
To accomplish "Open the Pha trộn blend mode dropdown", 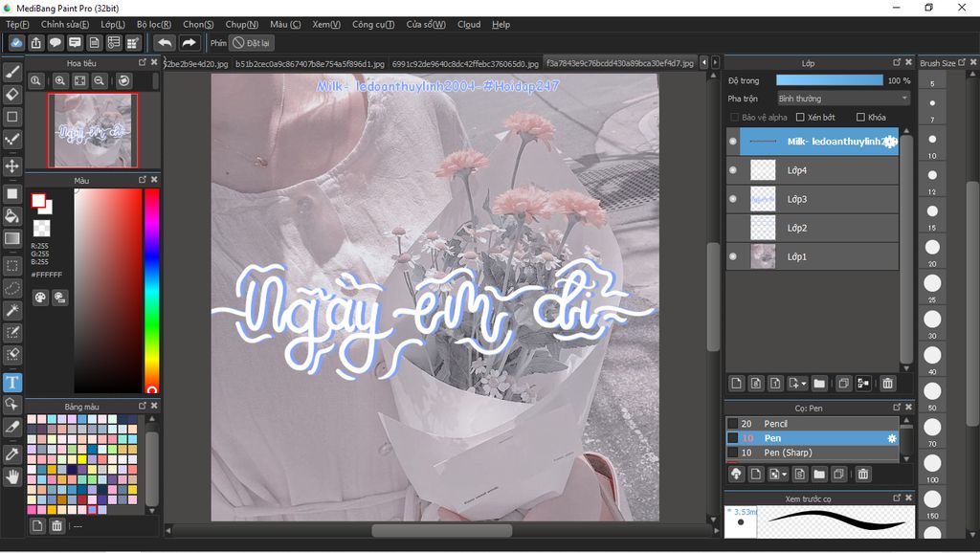I will pyautogui.click(x=843, y=99).
